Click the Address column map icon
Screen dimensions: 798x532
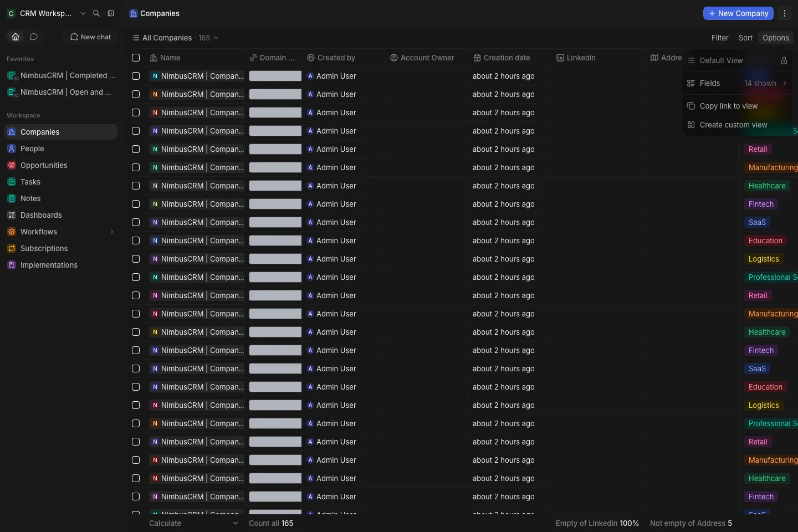pyautogui.click(x=654, y=58)
